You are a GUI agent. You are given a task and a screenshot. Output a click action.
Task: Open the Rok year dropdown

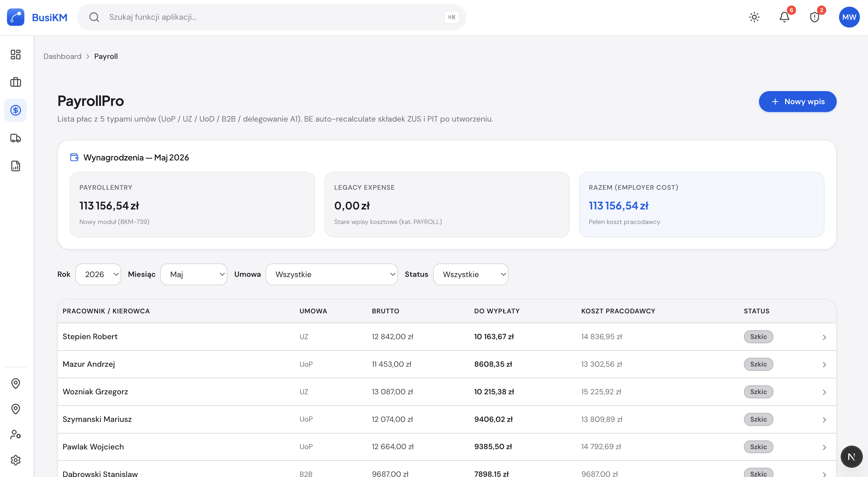coord(98,274)
